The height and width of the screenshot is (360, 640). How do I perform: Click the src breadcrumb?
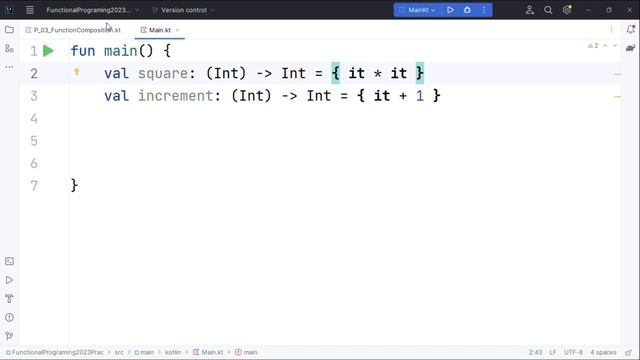(119, 352)
